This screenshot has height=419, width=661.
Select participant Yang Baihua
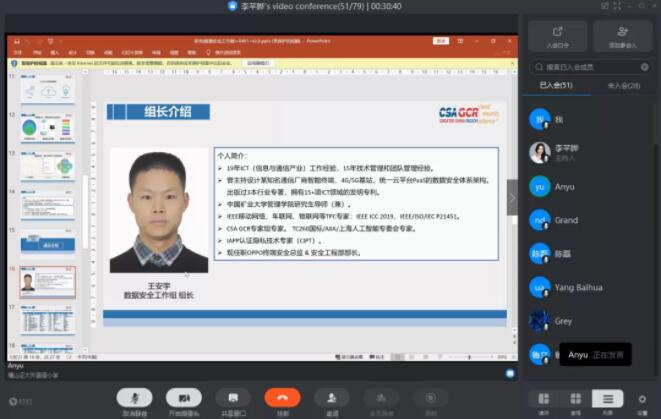click(590, 287)
